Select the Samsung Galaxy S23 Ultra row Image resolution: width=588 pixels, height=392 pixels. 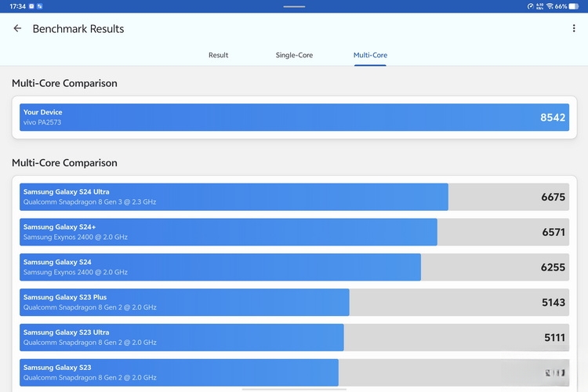tap(294, 338)
